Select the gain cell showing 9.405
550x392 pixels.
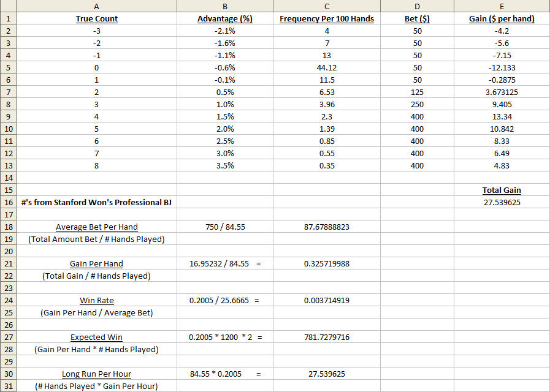pyautogui.click(x=502, y=104)
